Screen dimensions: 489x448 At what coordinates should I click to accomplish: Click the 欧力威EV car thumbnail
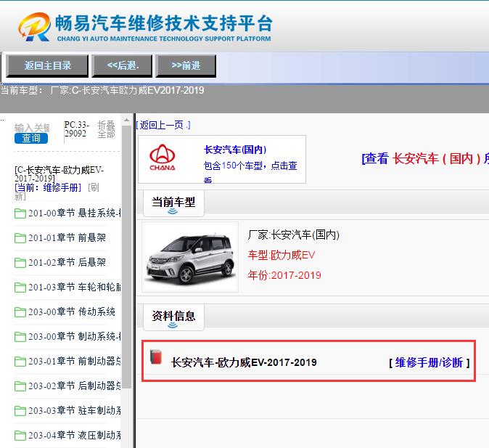pyautogui.click(x=190, y=257)
